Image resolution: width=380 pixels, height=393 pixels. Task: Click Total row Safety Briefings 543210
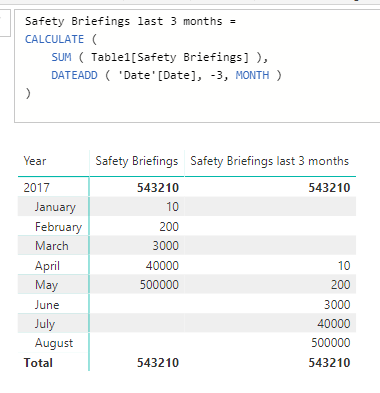pos(158,363)
